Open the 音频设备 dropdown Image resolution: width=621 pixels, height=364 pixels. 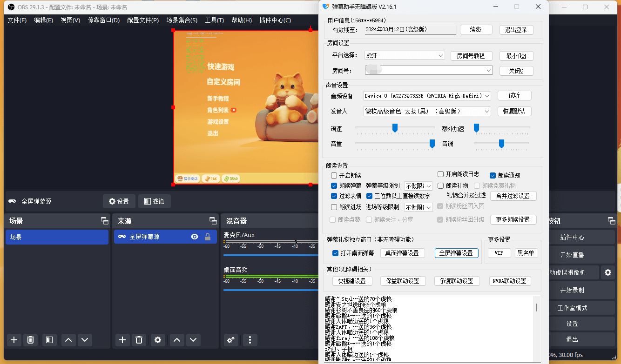tap(427, 96)
